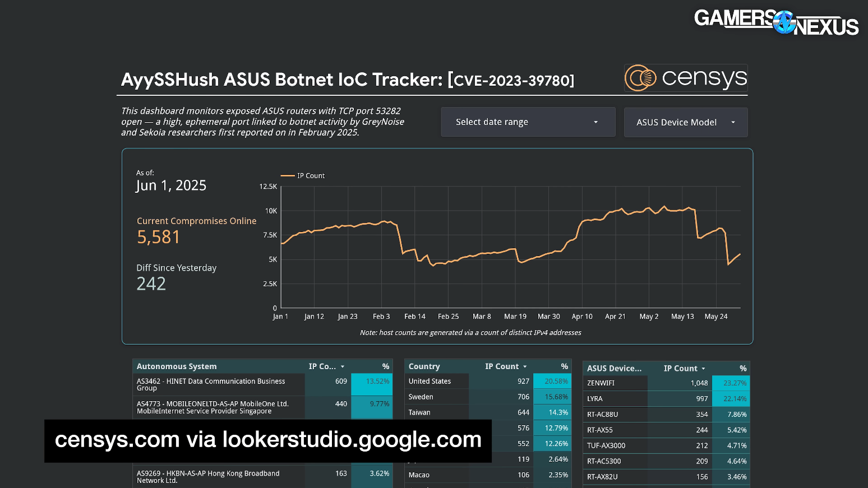
Task: Click the 242 Diff Since Yesterday value
Action: 151,283
